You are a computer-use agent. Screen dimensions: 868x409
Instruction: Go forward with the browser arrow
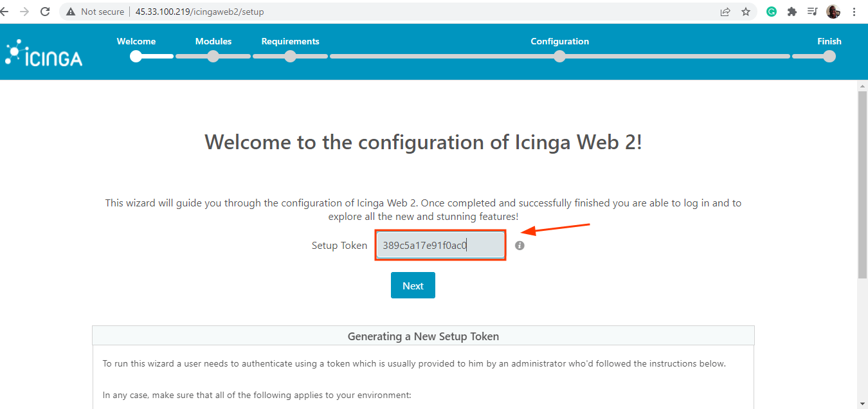[x=24, y=12]
